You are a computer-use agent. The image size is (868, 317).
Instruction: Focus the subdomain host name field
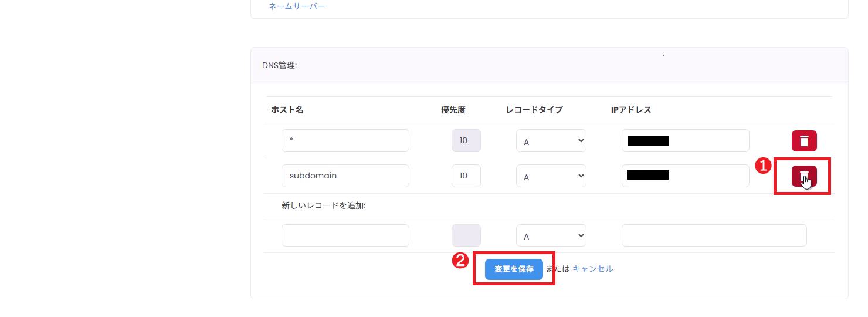pyautogui.click(x=345, y=176)
